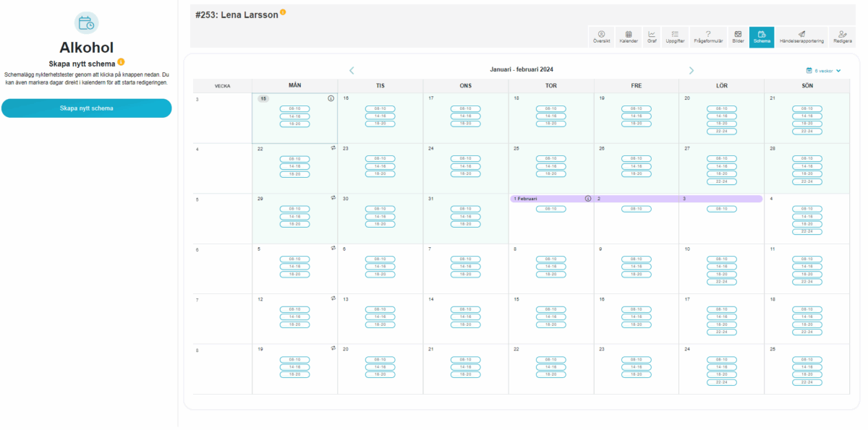Click the info icon on 1 Februari bar
Viewport: 868px width, 430px height.
click(587, 198)
